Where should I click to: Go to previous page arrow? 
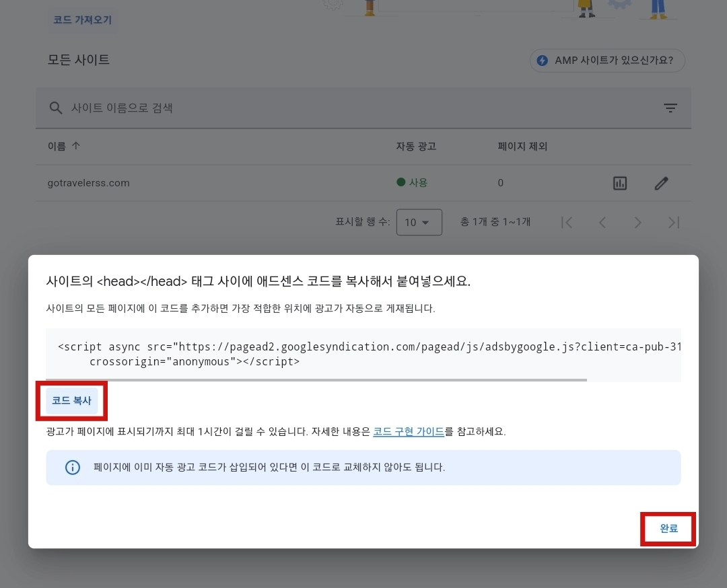pyautogui.click(x=602, y=223)
